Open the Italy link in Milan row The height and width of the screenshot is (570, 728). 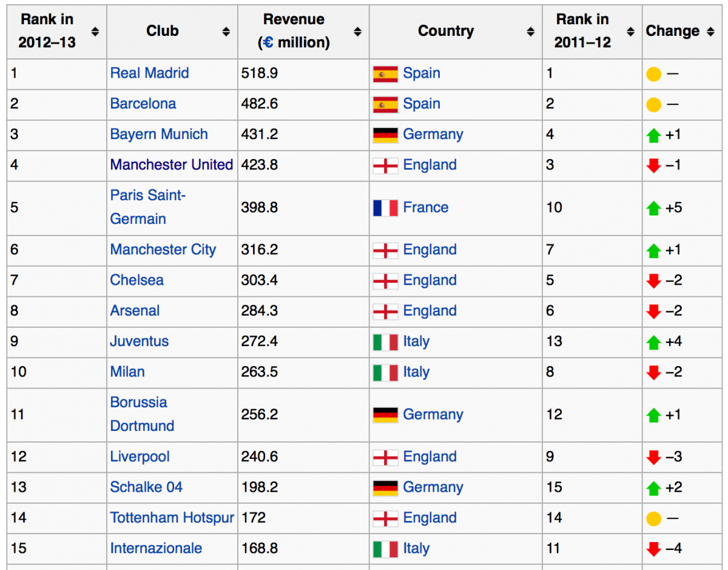coord(416,372)
